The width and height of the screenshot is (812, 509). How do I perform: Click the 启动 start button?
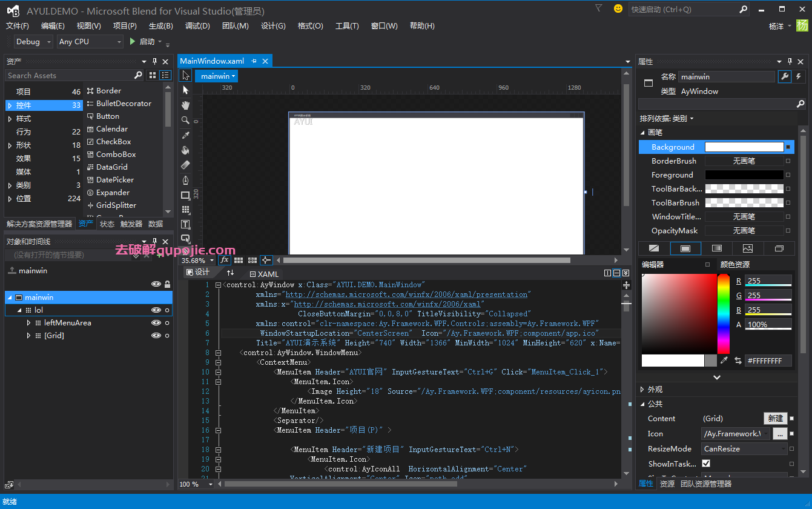point(142,42)
